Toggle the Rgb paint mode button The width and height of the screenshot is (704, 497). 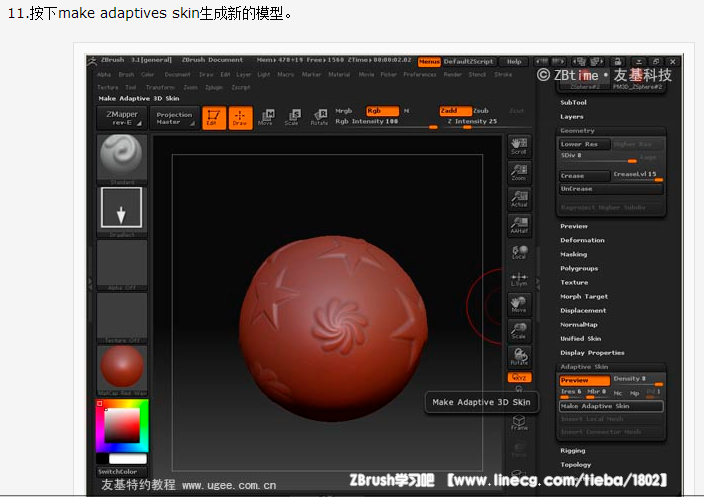pos(381,111)
